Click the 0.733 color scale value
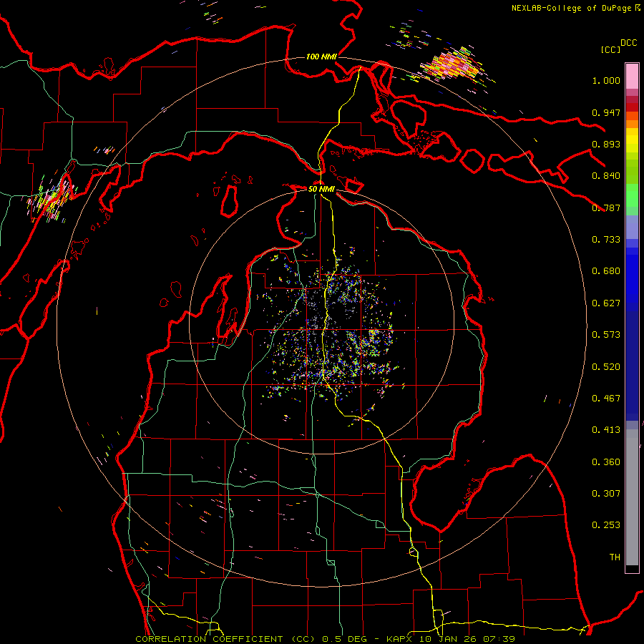 606,240
